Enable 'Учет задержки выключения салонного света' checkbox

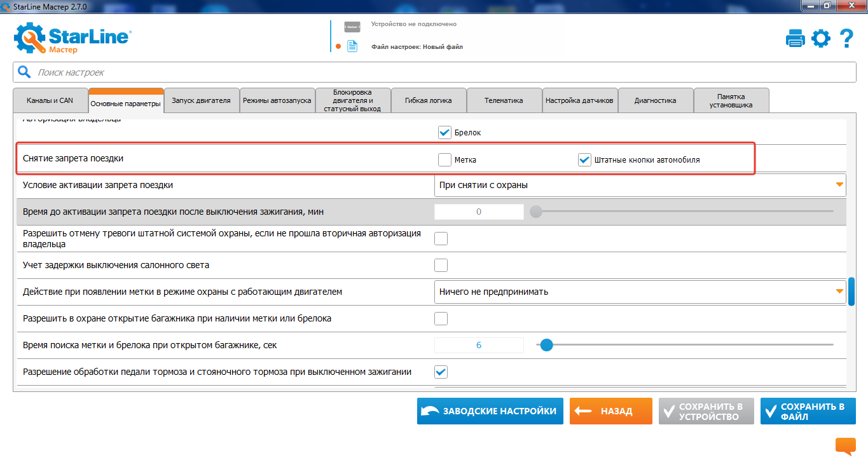(x=441, y=265)
